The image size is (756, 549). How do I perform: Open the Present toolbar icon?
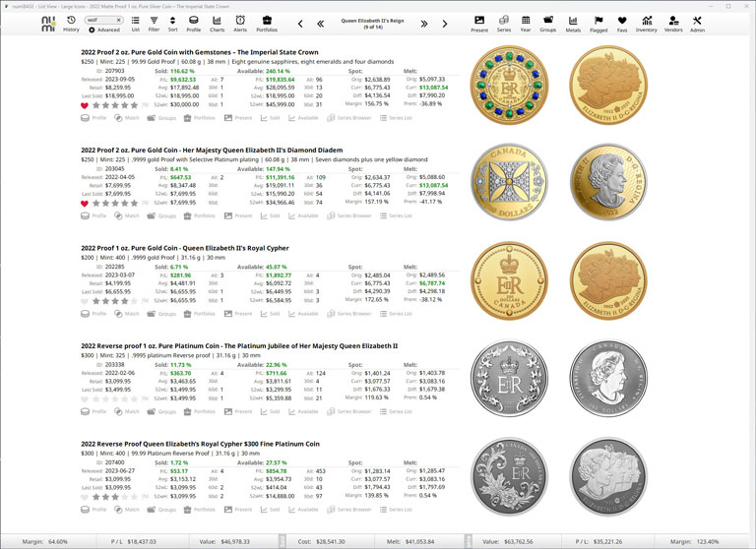coord(479,24)
